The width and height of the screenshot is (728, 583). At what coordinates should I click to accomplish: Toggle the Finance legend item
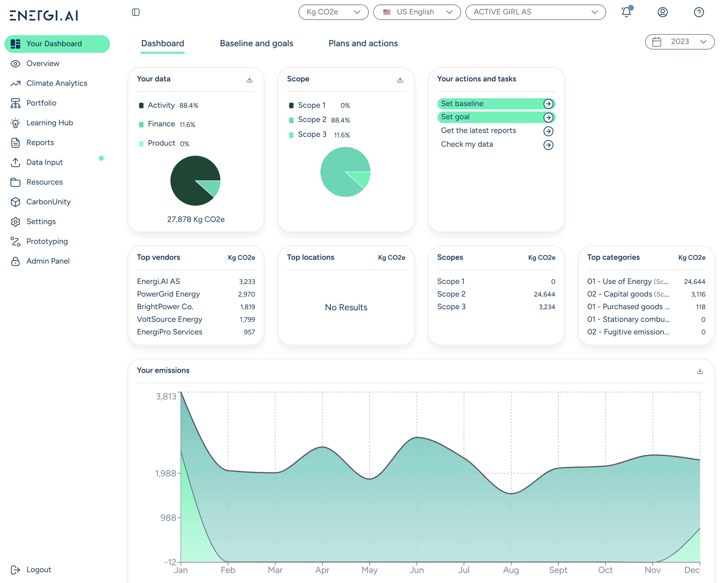(x=161, y=124)
